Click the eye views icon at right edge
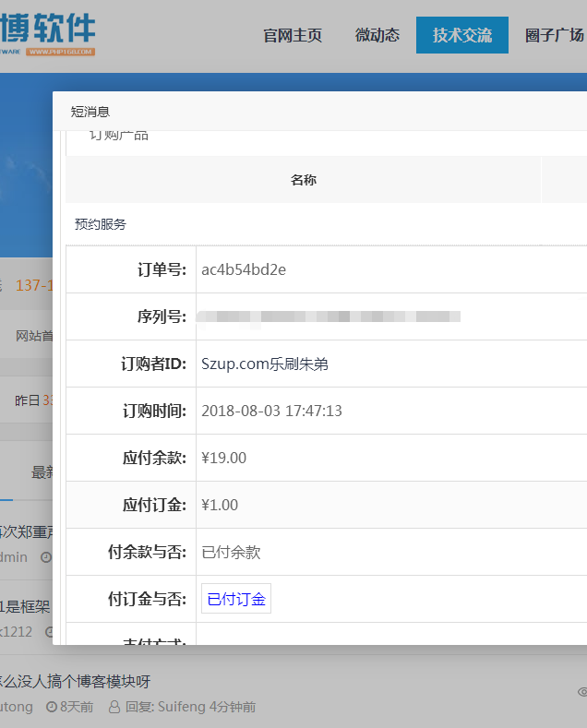The image size is (587, 728). pos(581,691)
